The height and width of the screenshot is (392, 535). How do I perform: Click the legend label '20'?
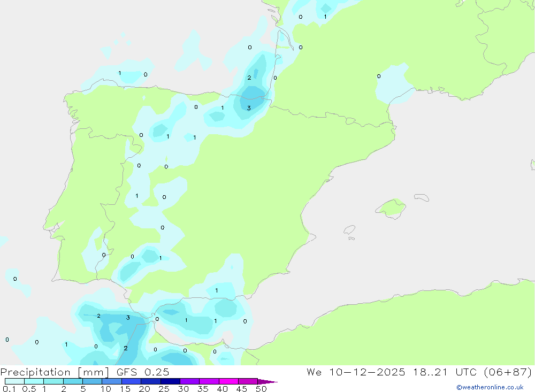point(144,389)
